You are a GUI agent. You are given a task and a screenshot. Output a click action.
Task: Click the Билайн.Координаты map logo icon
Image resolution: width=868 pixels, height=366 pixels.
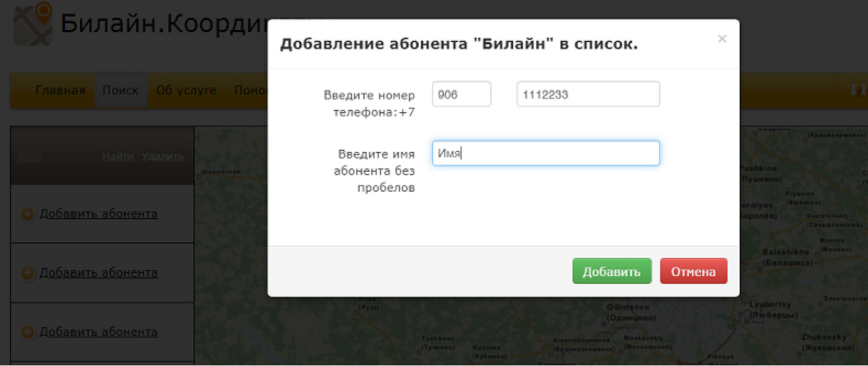pyautogui.click(x=33, y=24)
